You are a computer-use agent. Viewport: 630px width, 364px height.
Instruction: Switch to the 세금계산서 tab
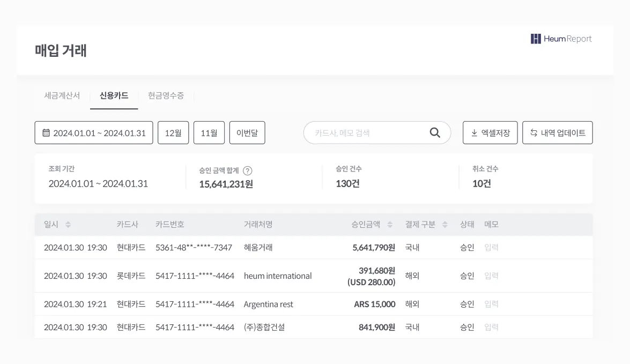pos(62,95)
